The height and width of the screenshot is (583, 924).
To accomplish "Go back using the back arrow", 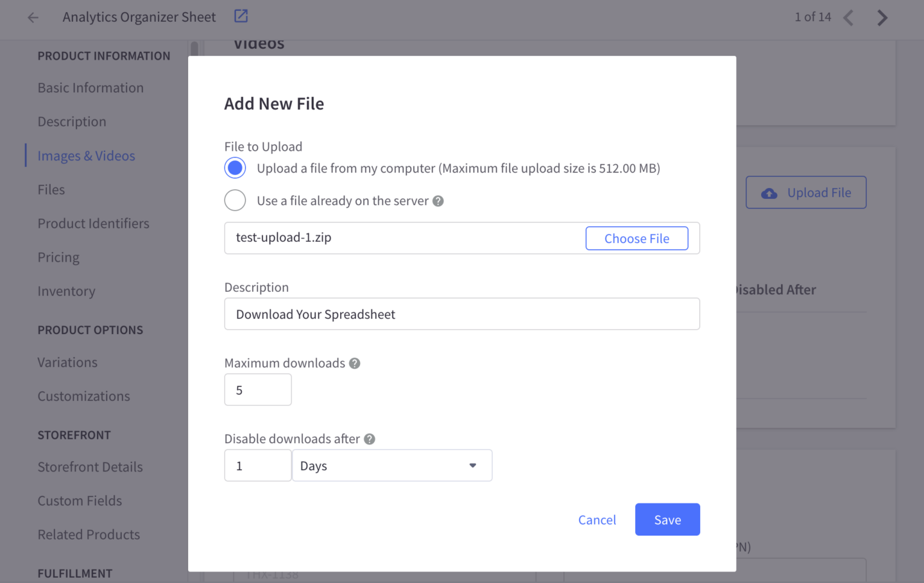I will pos(32,17).
